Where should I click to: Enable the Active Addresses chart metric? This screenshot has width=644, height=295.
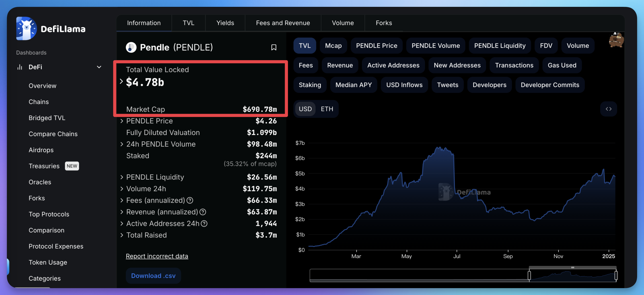(393, 65)
